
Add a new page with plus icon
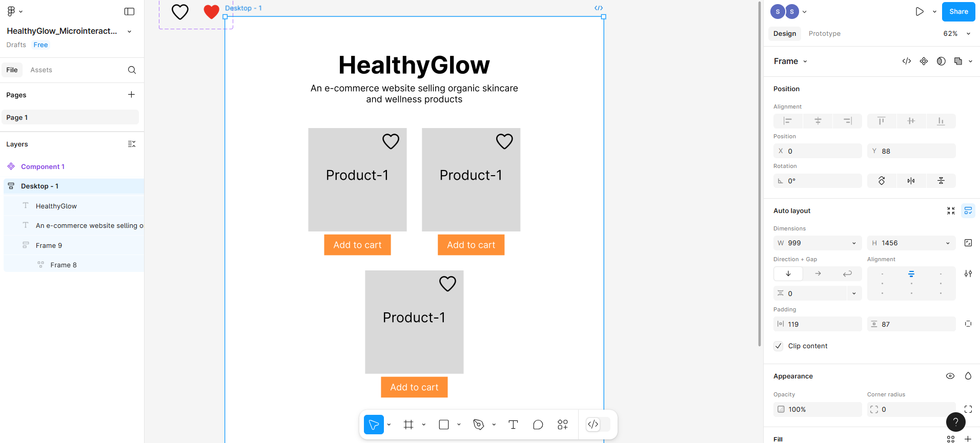pyautogui.click(x=131, y=95)
